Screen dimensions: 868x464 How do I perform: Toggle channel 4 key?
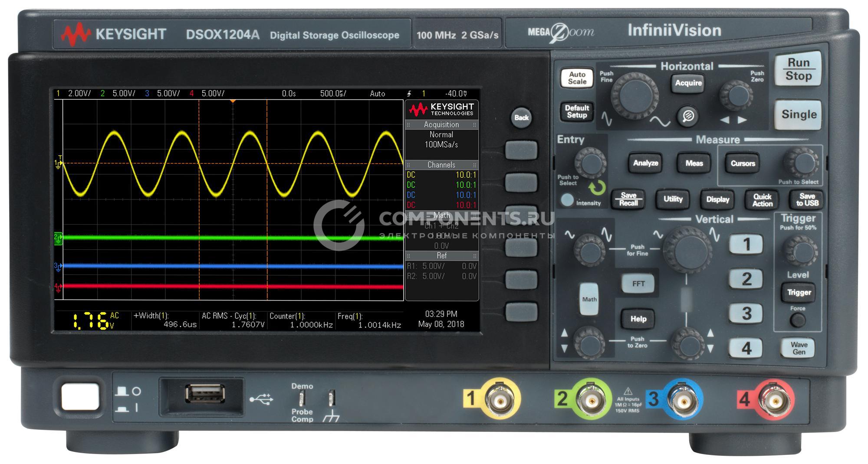[746, 348]
